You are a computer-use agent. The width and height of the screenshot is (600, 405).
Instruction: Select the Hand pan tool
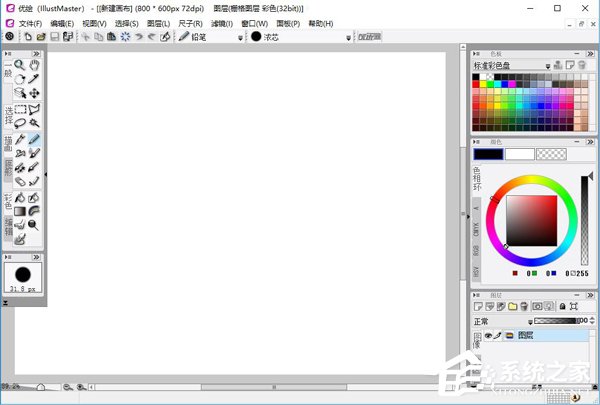[x=34, y=65]
